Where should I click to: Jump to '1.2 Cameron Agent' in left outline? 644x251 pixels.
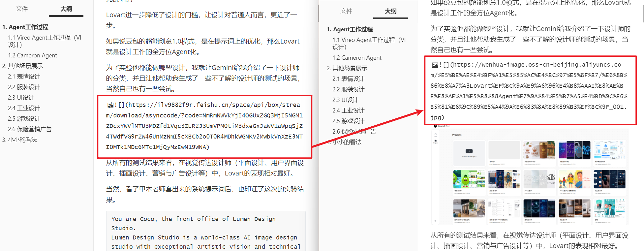coord(33,55)
